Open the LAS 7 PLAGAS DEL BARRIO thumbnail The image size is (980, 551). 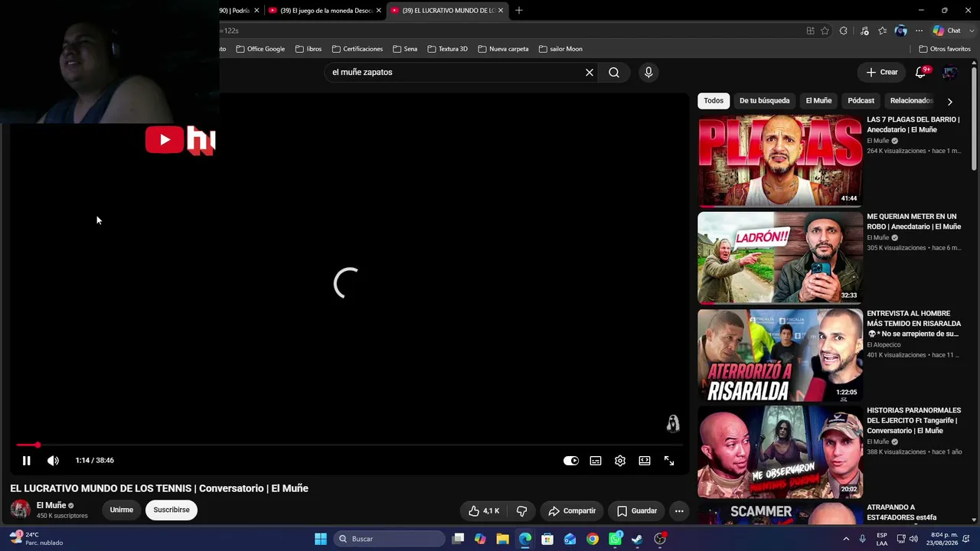[x=779, y=161]
